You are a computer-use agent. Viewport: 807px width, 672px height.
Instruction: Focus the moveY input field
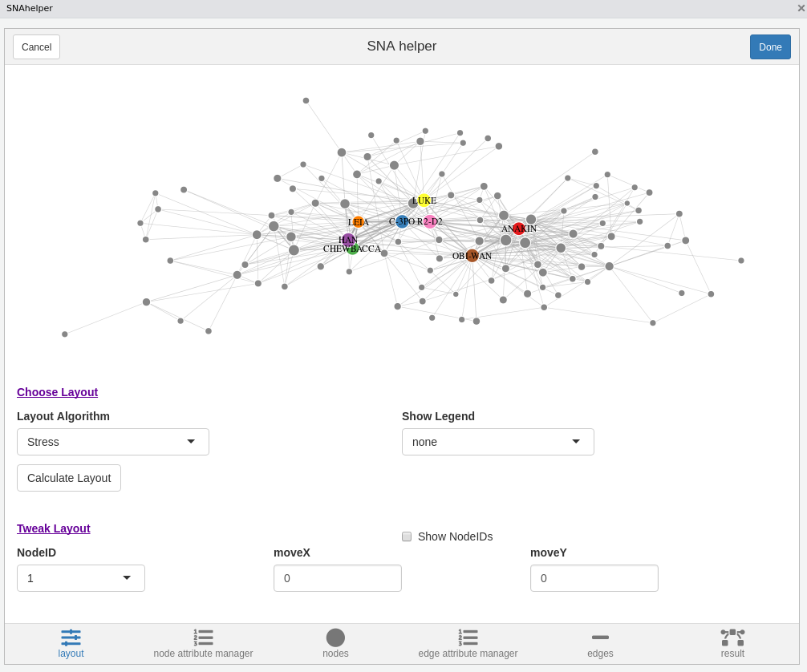[594, 578]
